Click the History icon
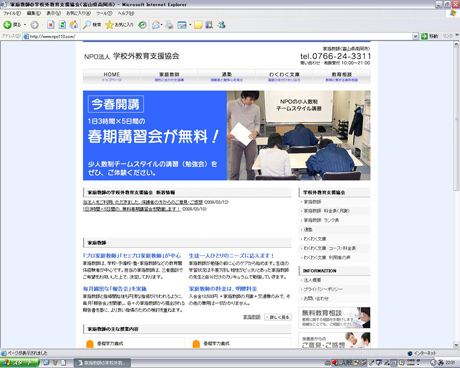This screenshot has height=368, width=460. (x=143, y=25)
